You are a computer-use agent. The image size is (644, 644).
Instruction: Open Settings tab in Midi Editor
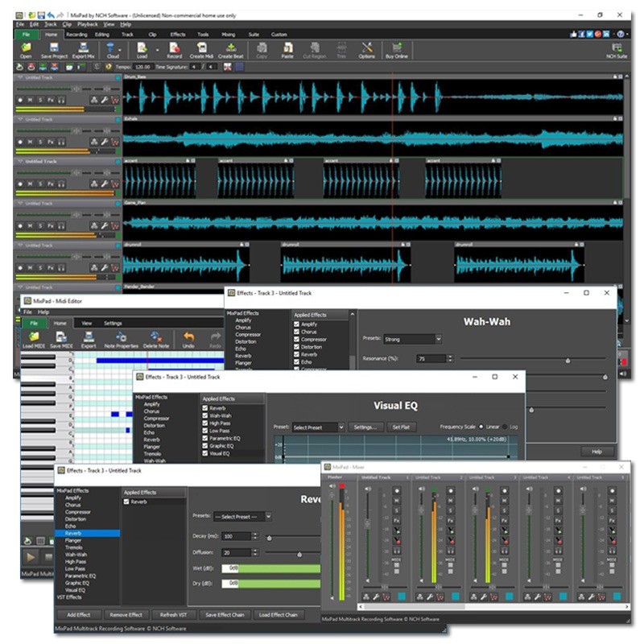(x=113, y=324)
